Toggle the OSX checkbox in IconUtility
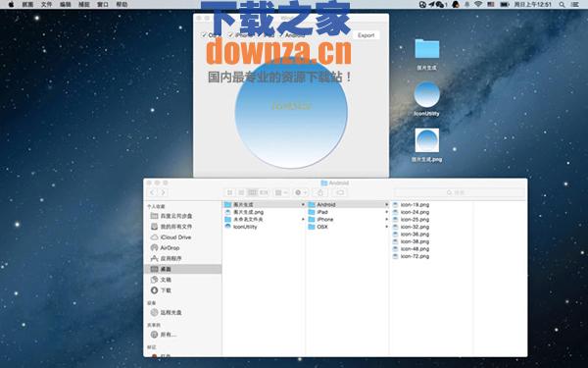Screen dimensions: 588x368 coord(205,35)
